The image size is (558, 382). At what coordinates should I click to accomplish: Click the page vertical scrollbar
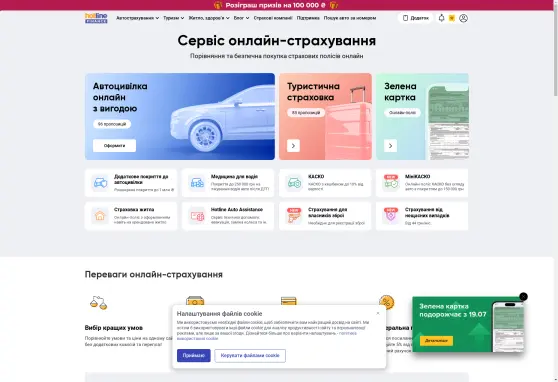pos(556,53)
